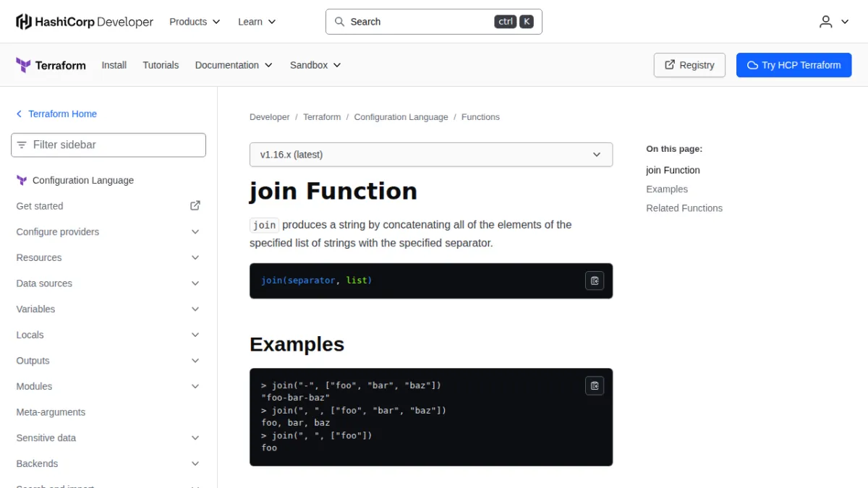Click the Try HCP Terraform button
The width and height of the screenshot is (868, 488).
[x=794, y=65]
